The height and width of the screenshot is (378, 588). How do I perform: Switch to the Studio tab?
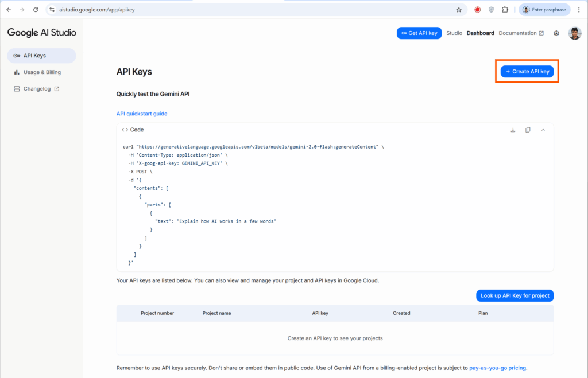[x=454, y=33]
